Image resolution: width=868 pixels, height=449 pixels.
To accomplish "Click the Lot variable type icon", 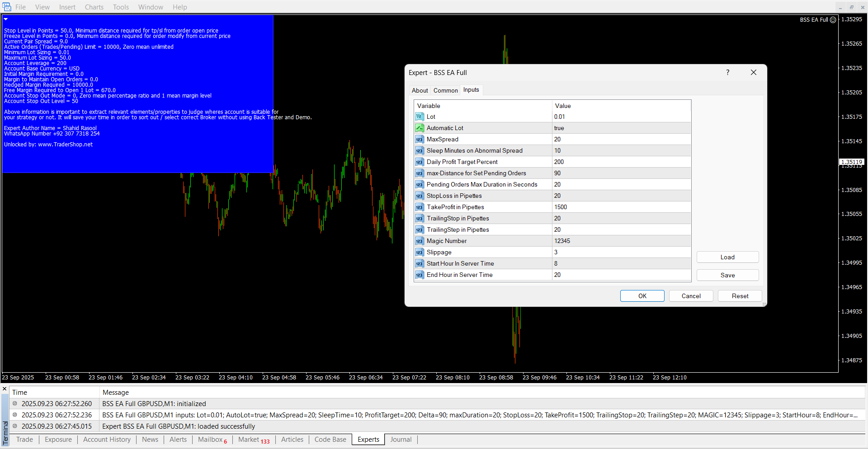I will coord(419,117).
